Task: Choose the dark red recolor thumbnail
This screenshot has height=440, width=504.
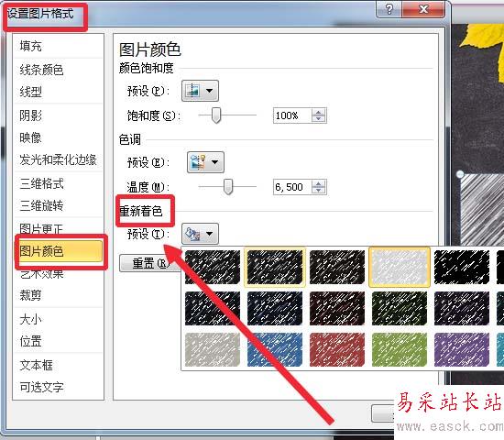Action: coord(337,308)
